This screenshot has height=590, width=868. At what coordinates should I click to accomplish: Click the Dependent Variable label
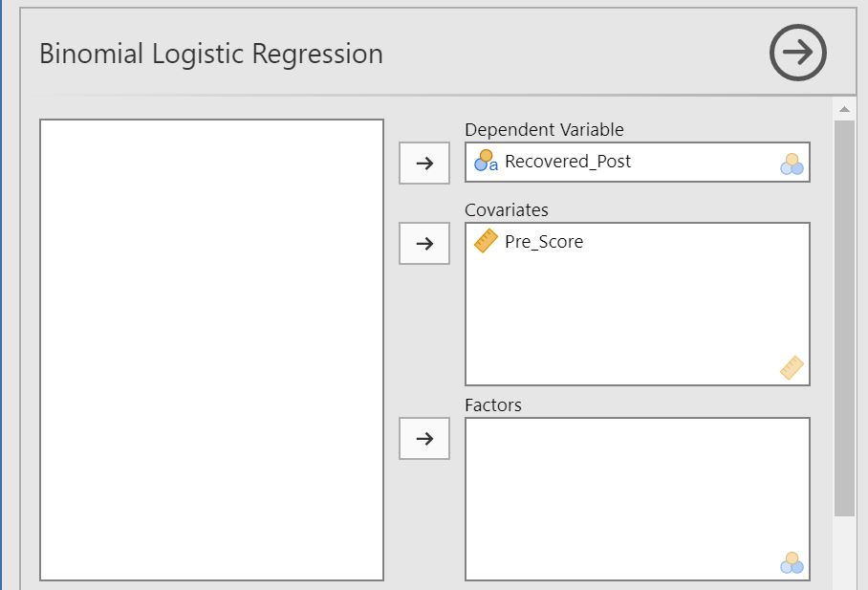pyautogui.click(x=544, y=130)
